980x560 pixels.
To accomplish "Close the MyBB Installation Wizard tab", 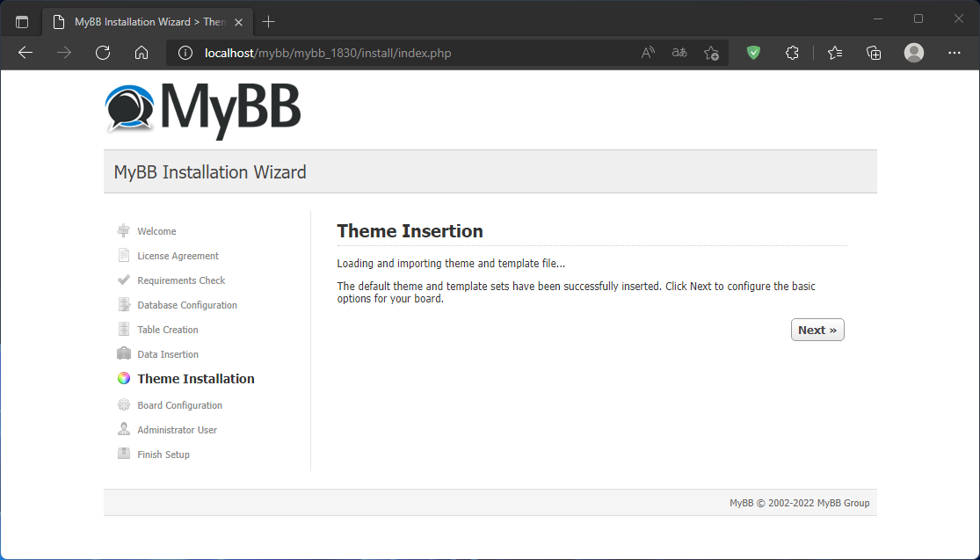I will (x=239, y=22).
